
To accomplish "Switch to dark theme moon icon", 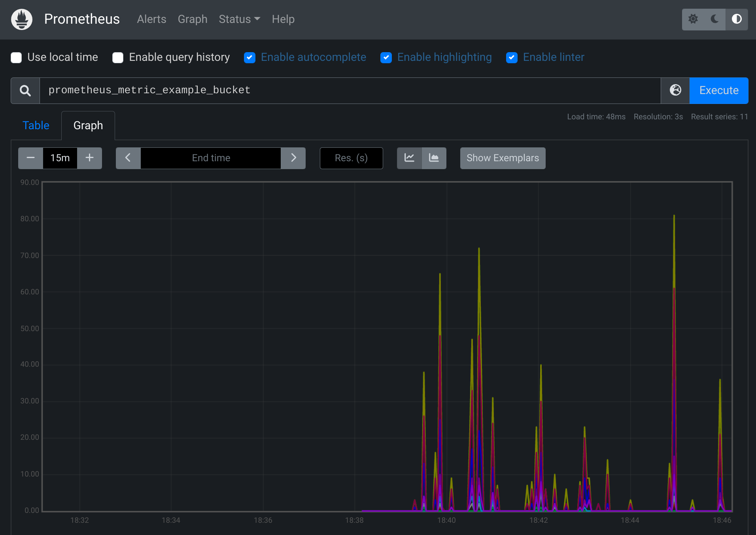I will coord(714,19).
